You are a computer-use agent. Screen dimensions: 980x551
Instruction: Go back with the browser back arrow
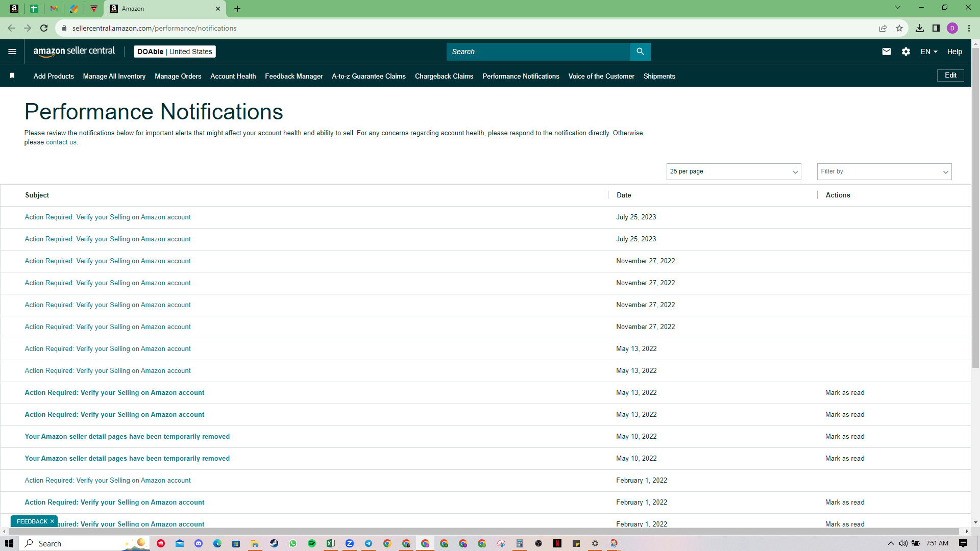click(x=11, y=28)
